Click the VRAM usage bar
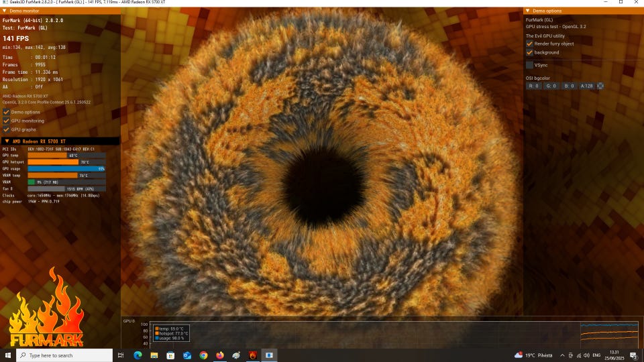The height and width of the screenshot is (362, 644). (x=66, y=182)
